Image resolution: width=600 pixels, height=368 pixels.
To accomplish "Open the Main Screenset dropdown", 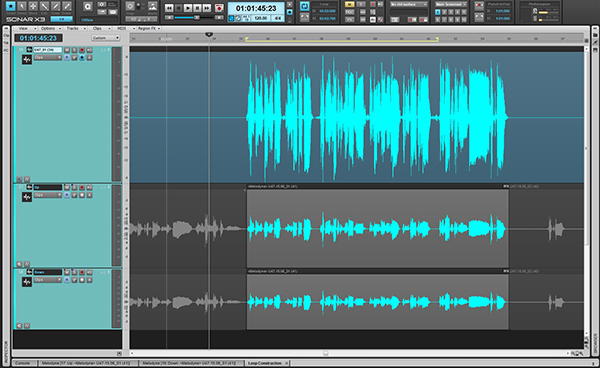I will pyautogui.click(x=450, y=4).
